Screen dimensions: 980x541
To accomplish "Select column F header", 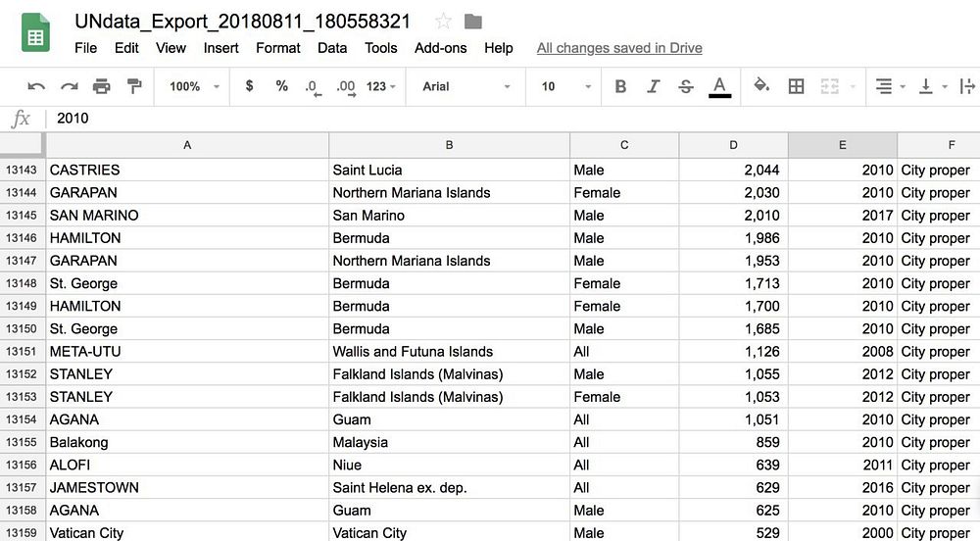I will (x=939, y=145).
